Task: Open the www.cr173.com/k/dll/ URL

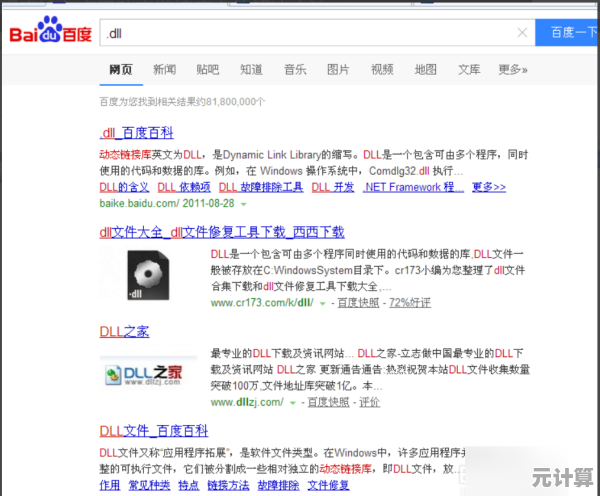Action: [262, 303]
